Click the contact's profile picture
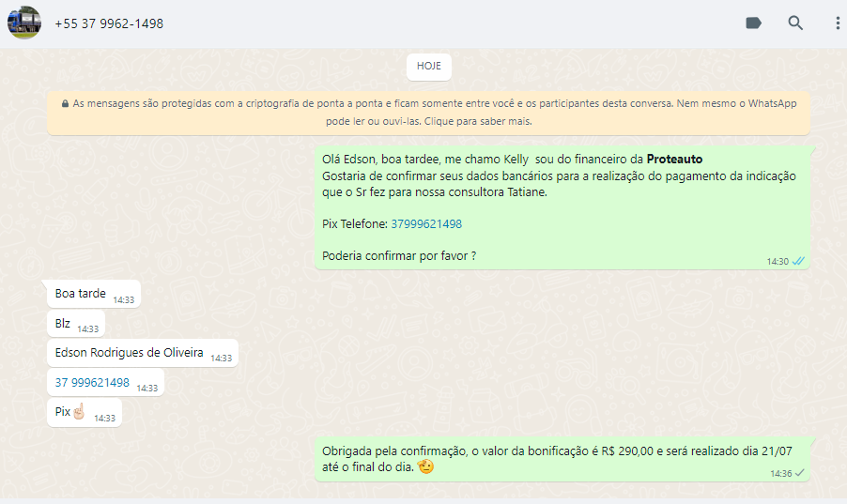 [24, 23]
